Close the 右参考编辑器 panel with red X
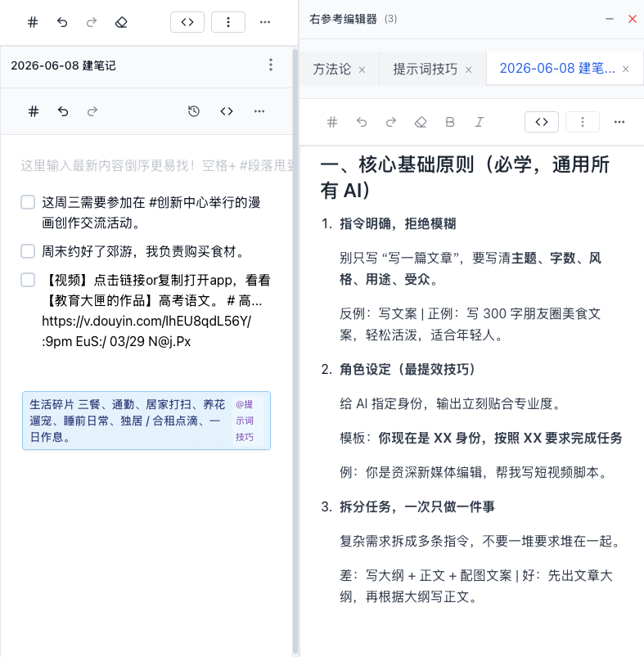Screen dimensions: 644x657 click(633, 19)
